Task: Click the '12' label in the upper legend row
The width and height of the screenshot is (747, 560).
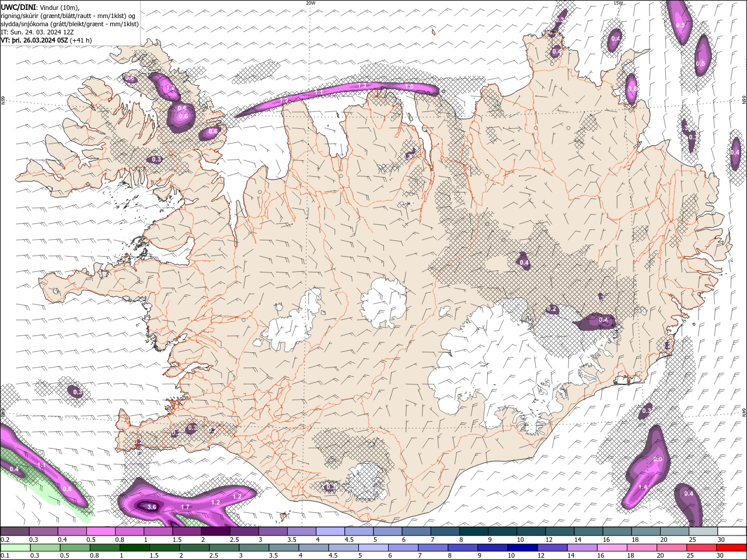Action: 549,540
